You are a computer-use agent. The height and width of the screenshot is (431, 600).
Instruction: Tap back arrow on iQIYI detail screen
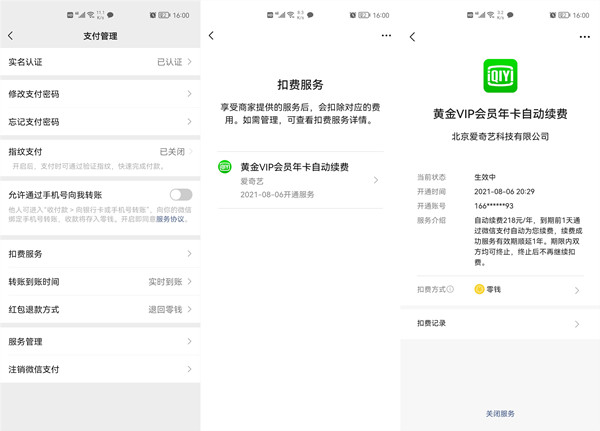click(x=413, y=36)
